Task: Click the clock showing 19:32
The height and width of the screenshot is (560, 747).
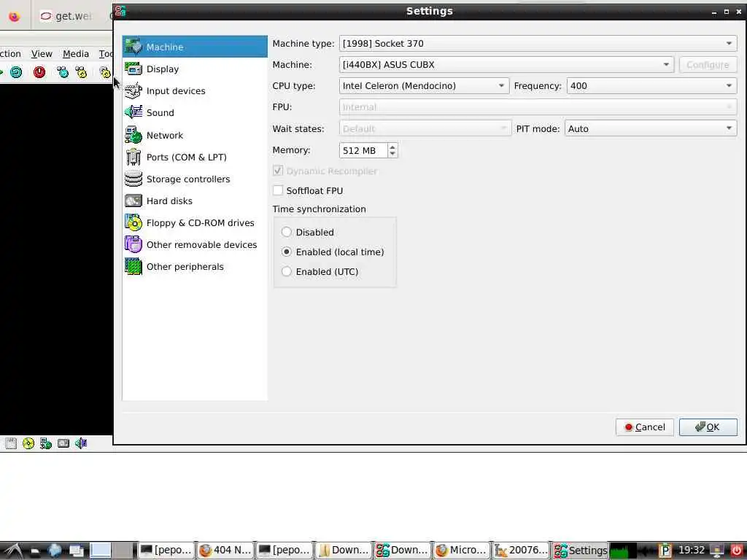Action: (692, 551)
